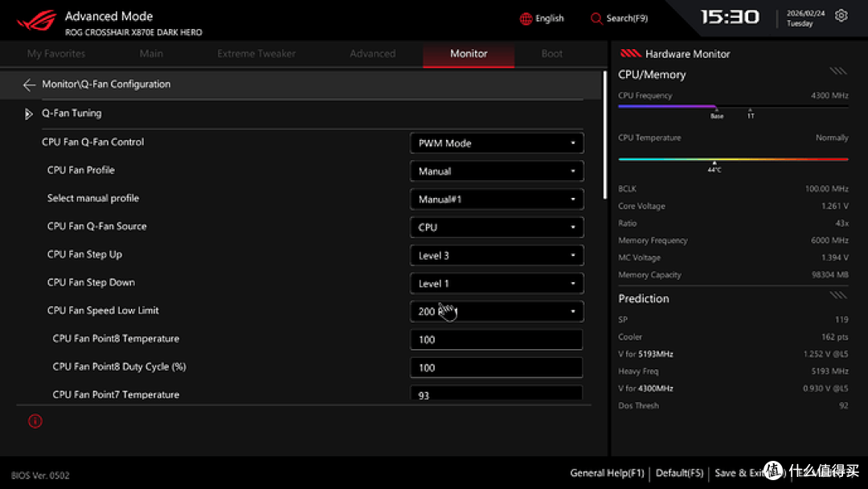Click CPU Frequency bar
The width and height of the screenshot is (868, 489).
coord(733,106)
